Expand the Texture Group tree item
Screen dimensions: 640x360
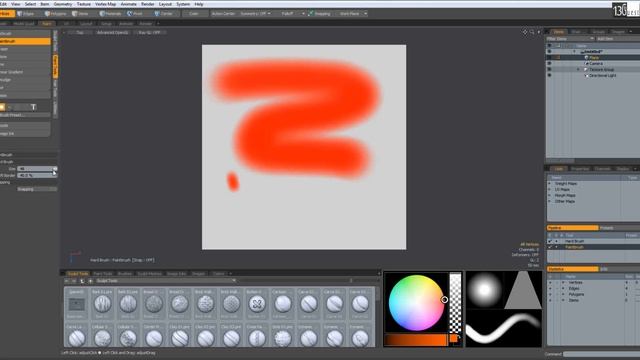pos(578,69)
